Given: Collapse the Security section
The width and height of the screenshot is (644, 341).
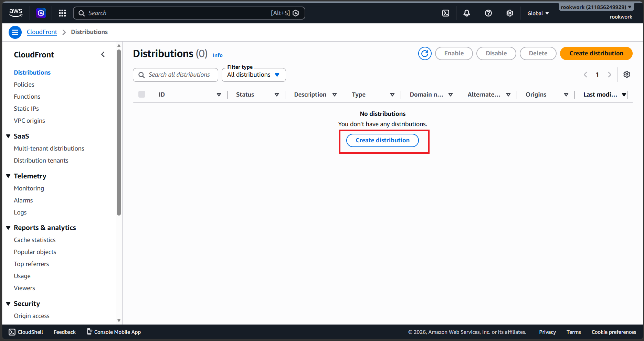Looking at the screenshot, I should [x=8, y=304].
